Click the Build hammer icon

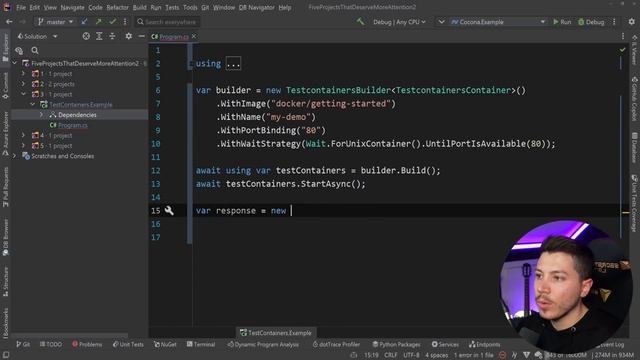360,21
